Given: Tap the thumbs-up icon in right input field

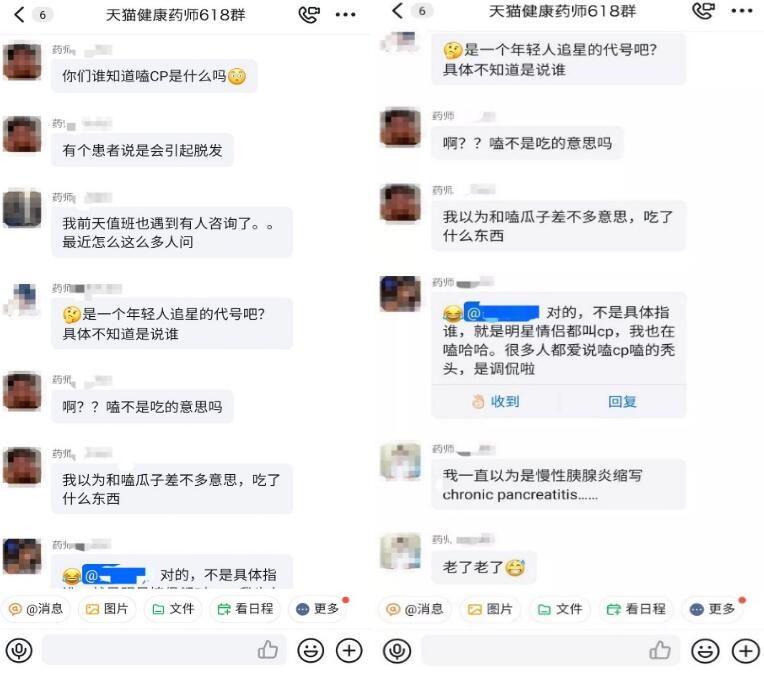Looking at the screenshot, I should [660, 650].
